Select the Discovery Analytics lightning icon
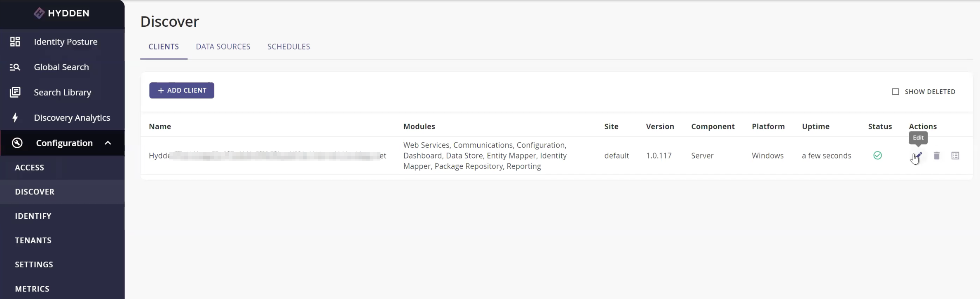The height and width of the screenshot is (299, 980). pos(15,117)
